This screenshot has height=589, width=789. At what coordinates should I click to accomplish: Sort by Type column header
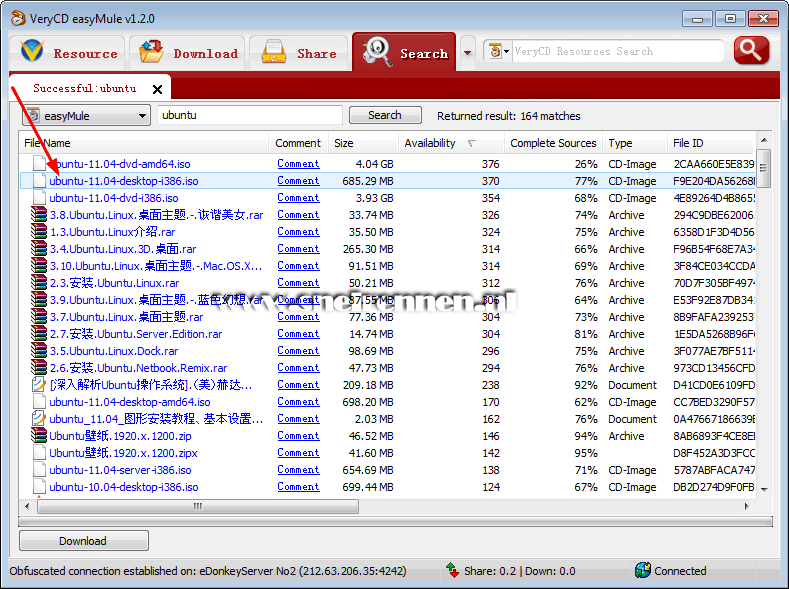tap(635, 143)
